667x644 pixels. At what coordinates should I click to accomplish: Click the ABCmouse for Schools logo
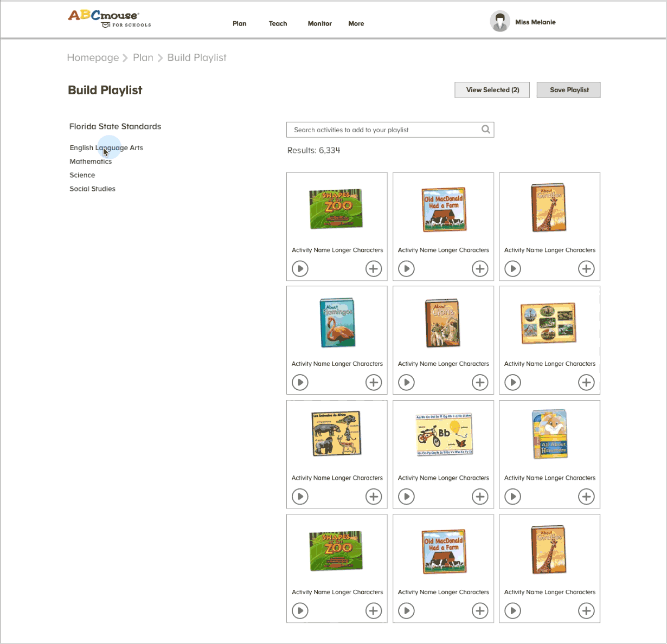pos(110,18)
